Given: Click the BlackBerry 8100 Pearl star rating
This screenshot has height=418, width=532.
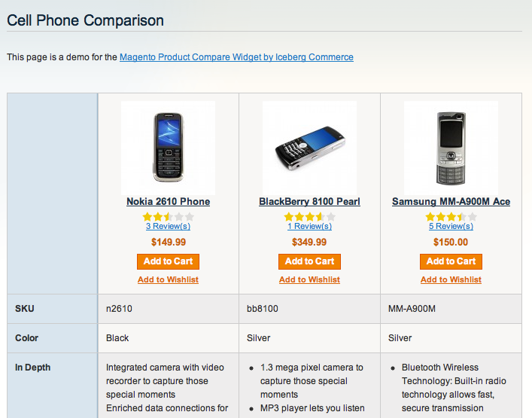Looking at the screenshot, I should tap(309, 216).
